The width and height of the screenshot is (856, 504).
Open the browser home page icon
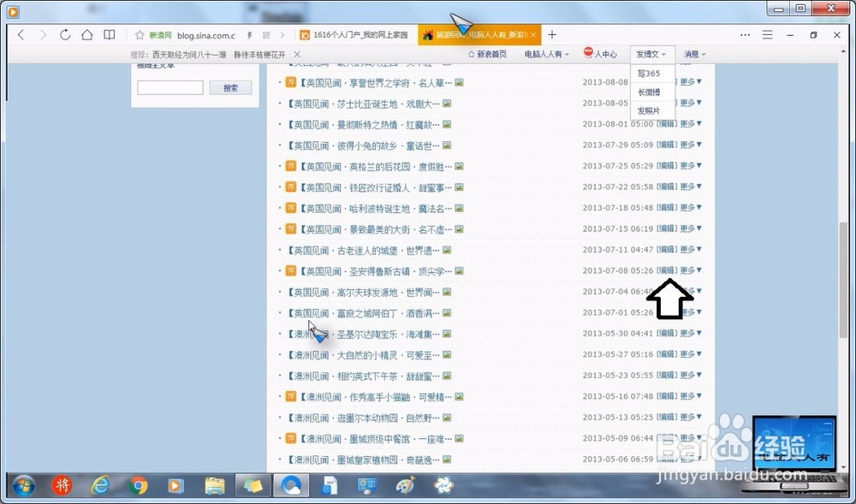pyautogui.click(x=86, y=35)
